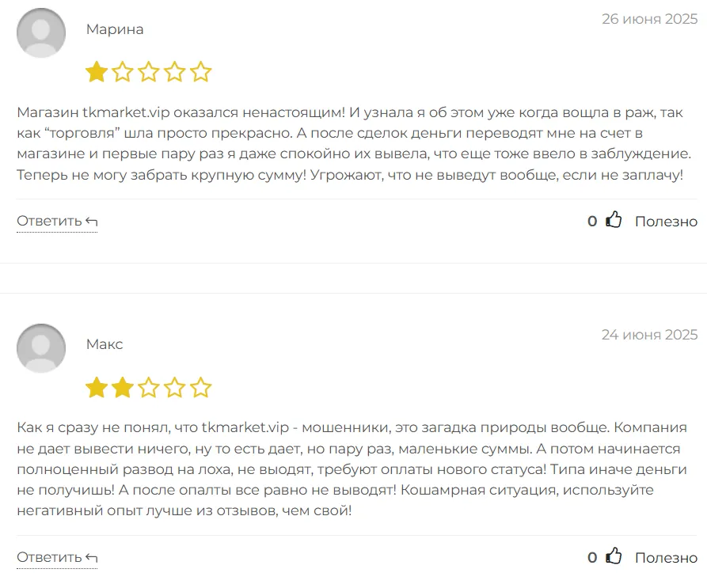The height and width of the screenshot is (588, 707).
Task: Click the author name Макс
Action: point(105,345)
